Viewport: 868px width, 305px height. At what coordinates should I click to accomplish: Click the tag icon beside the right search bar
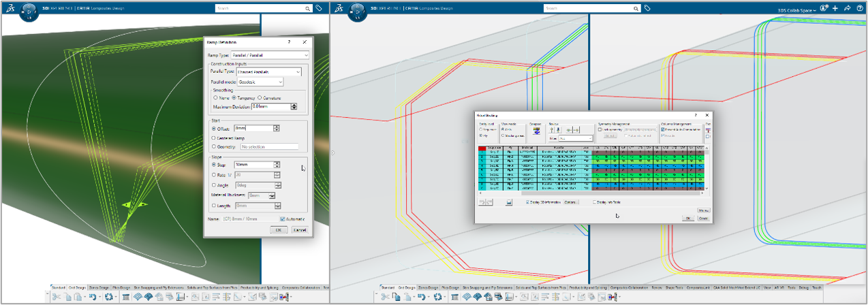point(648,8)
